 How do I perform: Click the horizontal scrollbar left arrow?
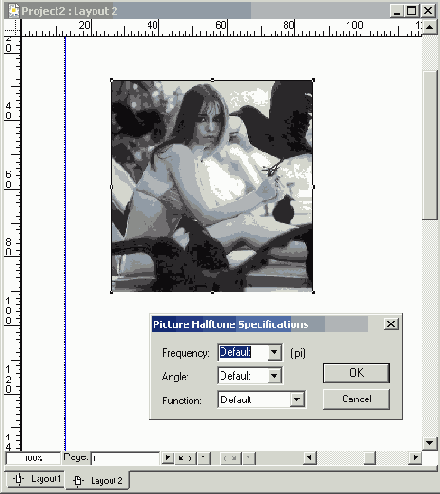point(310,458)
